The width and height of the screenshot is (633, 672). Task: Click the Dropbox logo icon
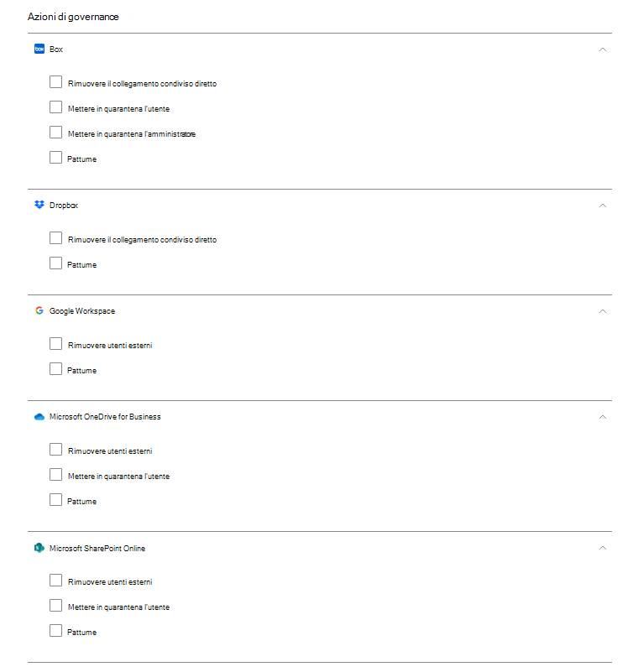[39, 206]
